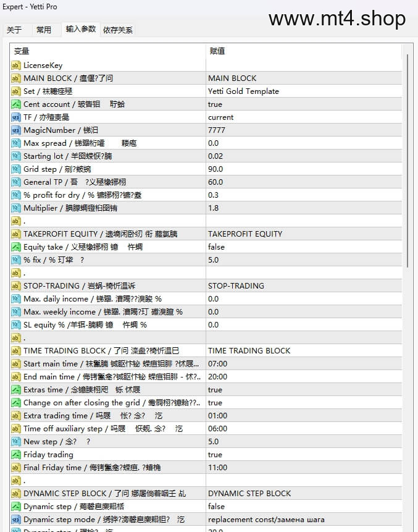Click the integer icon beside MagicNumber

coord(16,130)
